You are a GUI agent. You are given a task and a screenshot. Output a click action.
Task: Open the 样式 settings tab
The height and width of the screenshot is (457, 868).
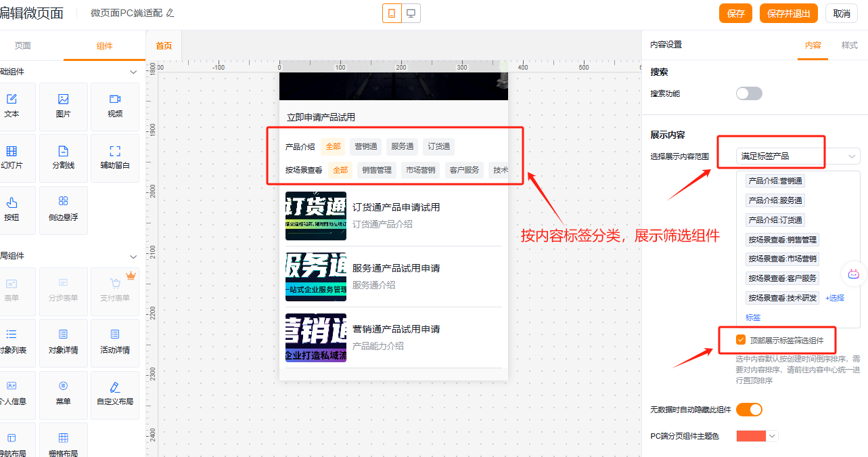tap(849, 45)
